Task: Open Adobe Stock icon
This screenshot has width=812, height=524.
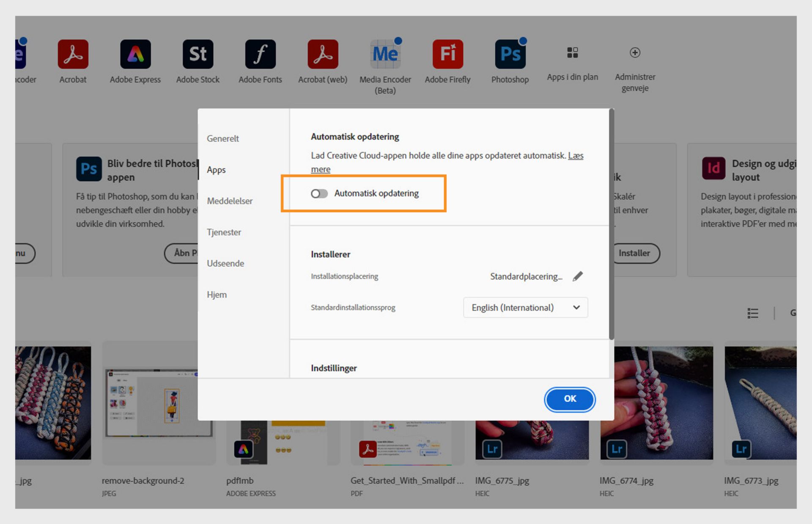Action: [198, 55]
